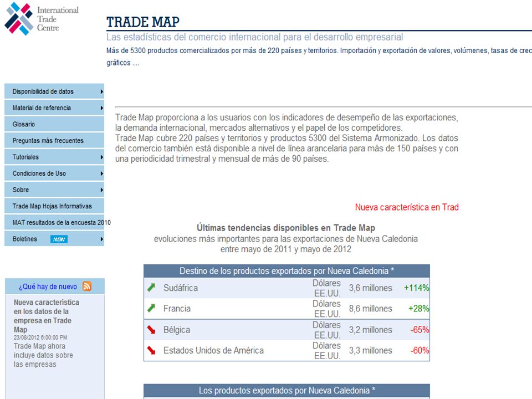Expand the Boletines submenu arrow
Viewport: 532px width, 399px height.
tap(101, 239)
